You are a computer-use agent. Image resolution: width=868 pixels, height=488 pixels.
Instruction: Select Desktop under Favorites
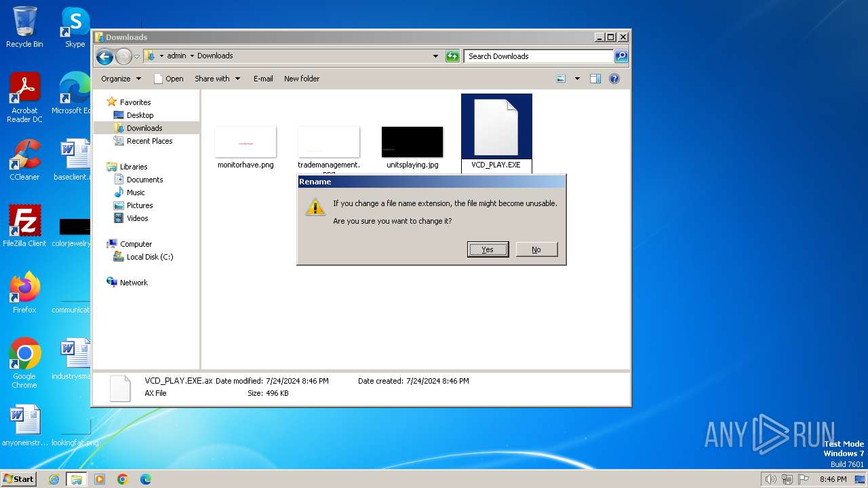[x=140, y=115]
